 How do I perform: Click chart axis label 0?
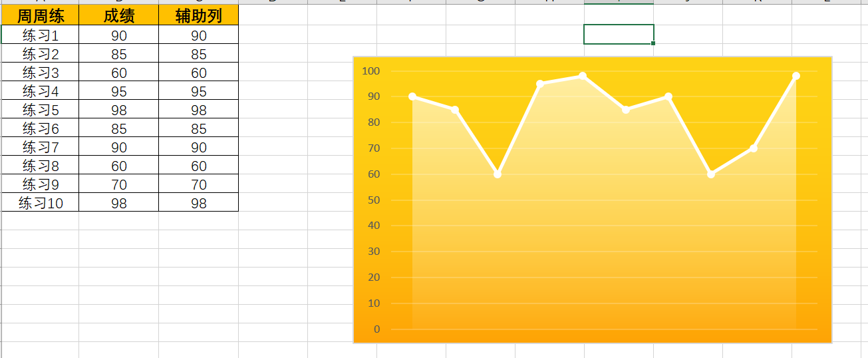(377, 329)
